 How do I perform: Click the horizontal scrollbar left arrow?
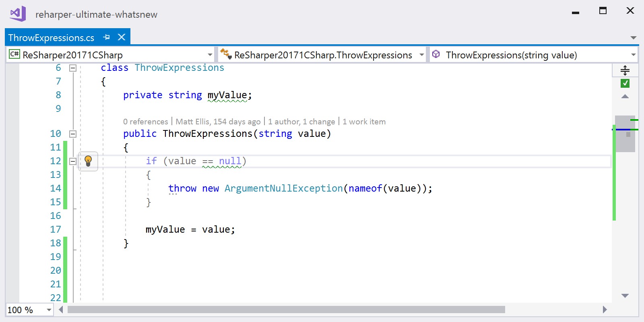coord(61,310)
